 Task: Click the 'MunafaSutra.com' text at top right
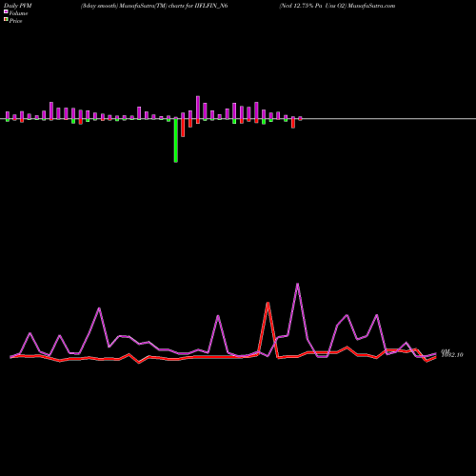(371, 6)
